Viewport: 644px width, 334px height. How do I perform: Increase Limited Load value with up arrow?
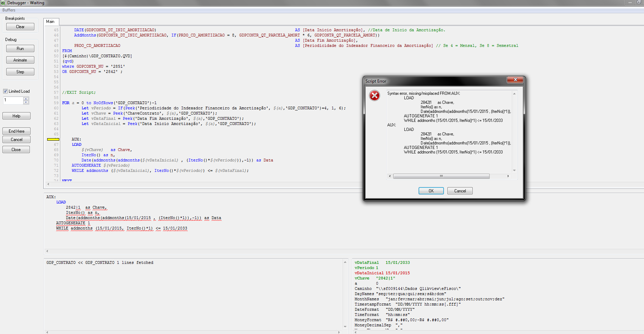tap(26, 99)
